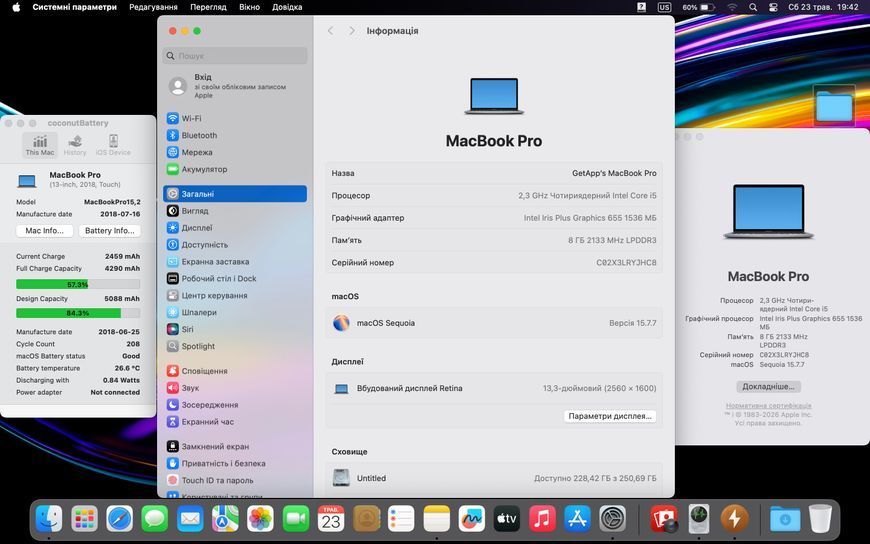
Task: Open the Довідка menu
Action: [287, 7]
